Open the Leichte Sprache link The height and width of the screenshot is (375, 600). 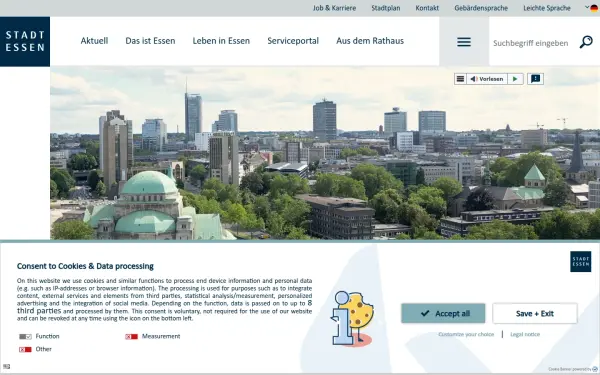pyautogui.click(x=547, y=8)
